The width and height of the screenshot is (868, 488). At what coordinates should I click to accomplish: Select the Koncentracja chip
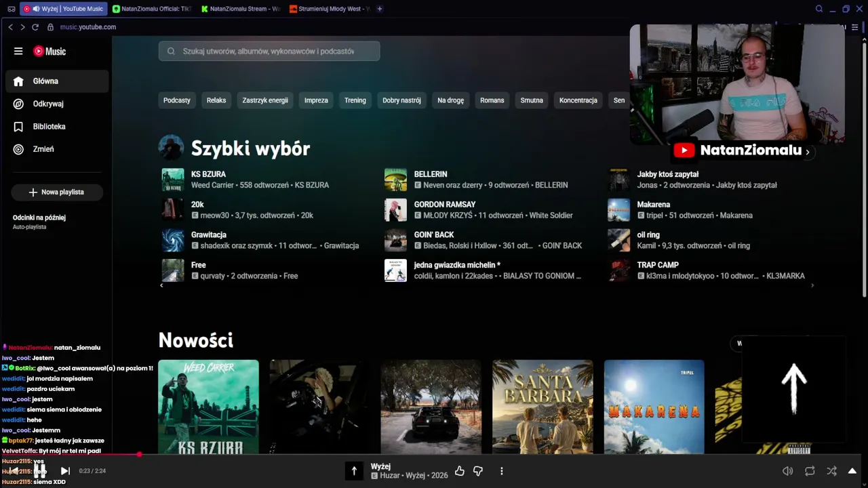[578, 100]
